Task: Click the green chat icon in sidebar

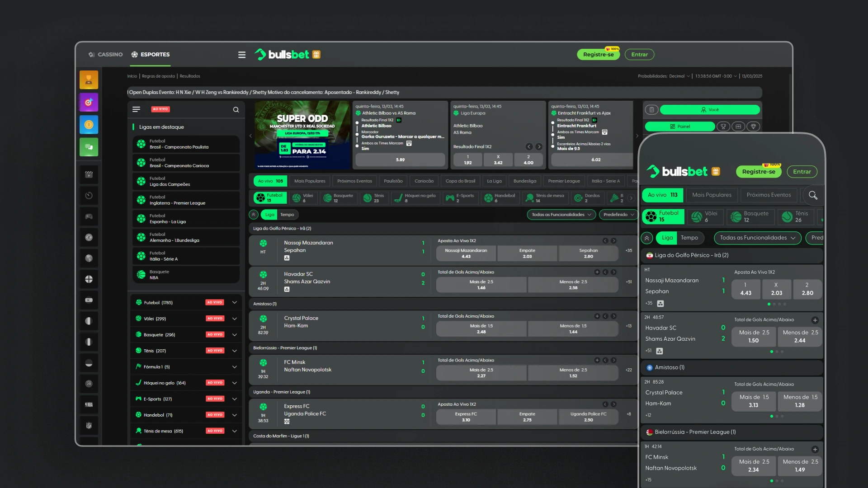Action: (89, 147)
